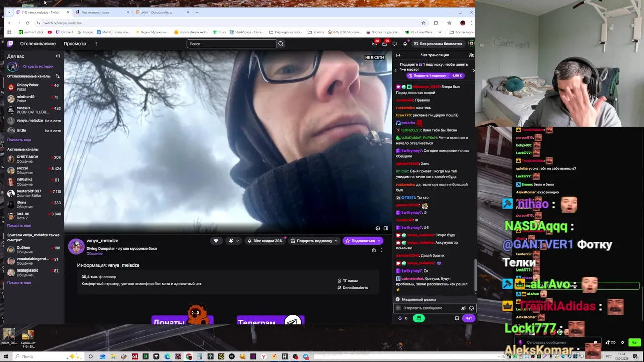Viewport: 644px width, 362px height.
Task: Open the Prime loot icon with 36 badge
Action: point(374,44)
